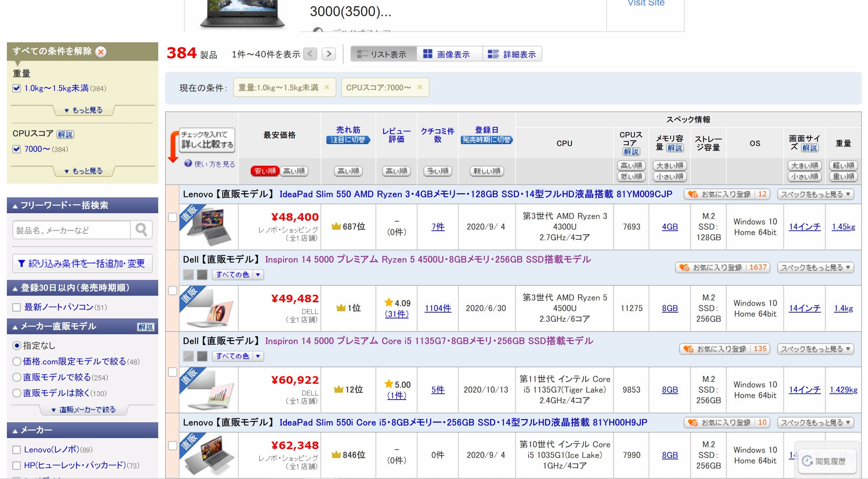868x479 pixels.
Task: Switch to 画像表示 view
Action: pyautogui.click(x=449, y=54)
